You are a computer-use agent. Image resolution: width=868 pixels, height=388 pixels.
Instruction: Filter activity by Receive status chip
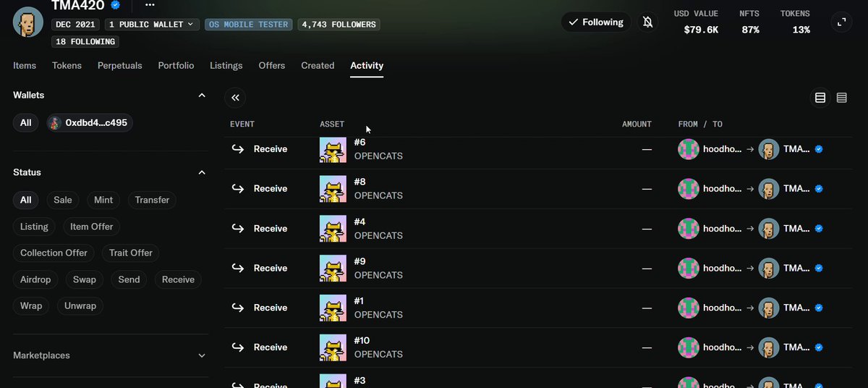point(178,279)
